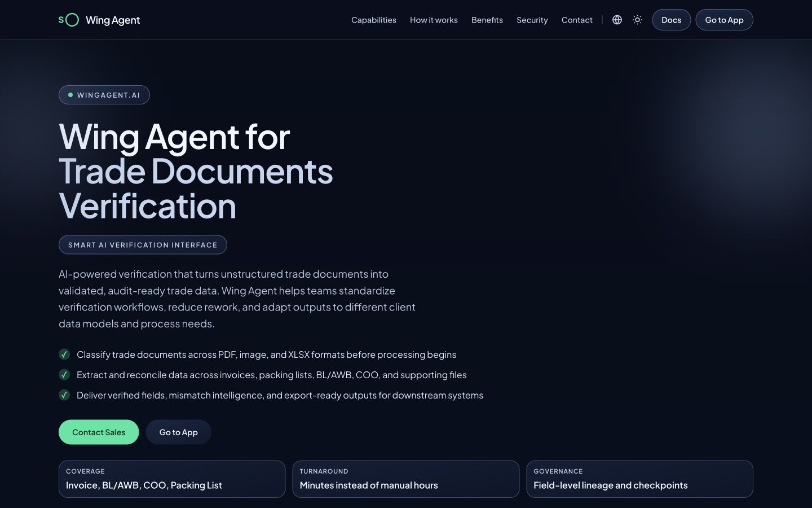Image resolution: width=812 pixels, height=508 pixels.
Task: Select the Governance info card
Action: [639, 479]
